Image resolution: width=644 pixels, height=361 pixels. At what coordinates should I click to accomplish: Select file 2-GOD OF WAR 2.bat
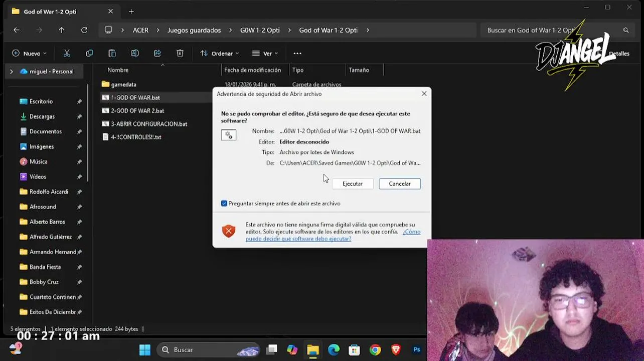point(137,111)
